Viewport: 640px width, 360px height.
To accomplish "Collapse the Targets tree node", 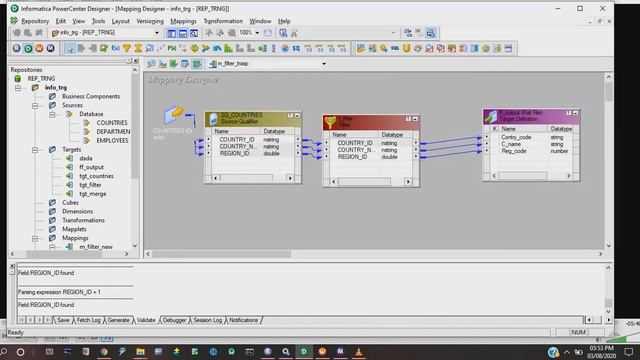I will pos(35,150).
